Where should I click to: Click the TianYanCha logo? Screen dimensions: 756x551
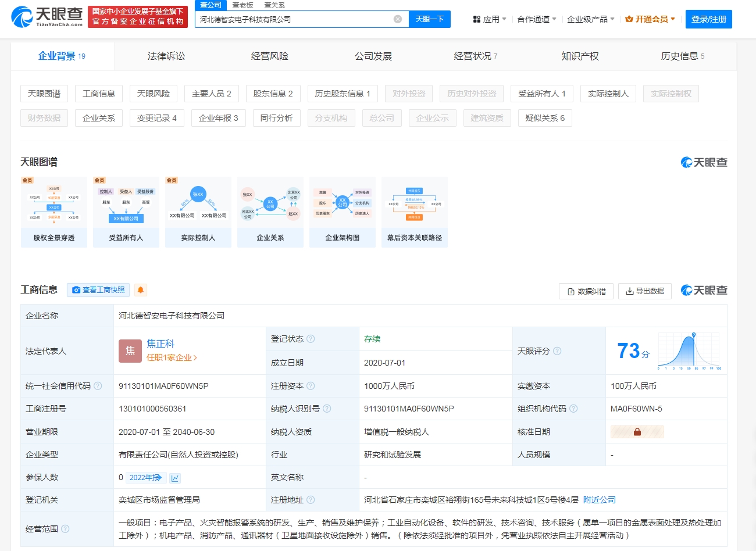pos(47,17)
